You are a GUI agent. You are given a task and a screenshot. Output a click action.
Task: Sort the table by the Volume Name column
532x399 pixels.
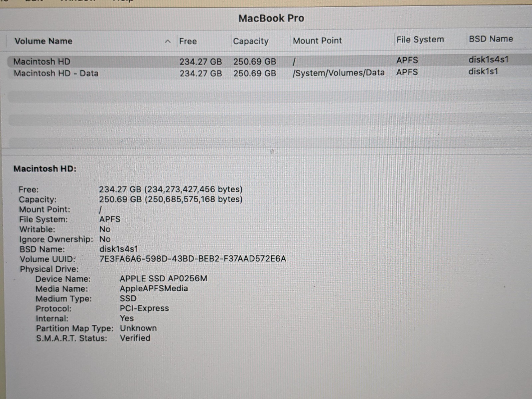click(44, 41)
